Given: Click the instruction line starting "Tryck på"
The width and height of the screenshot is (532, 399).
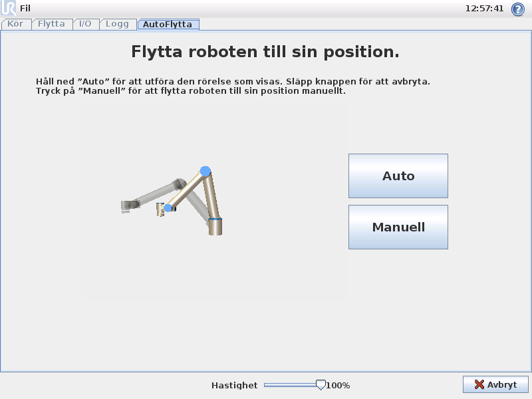Looking at the screenshot, I should point(191,91).
